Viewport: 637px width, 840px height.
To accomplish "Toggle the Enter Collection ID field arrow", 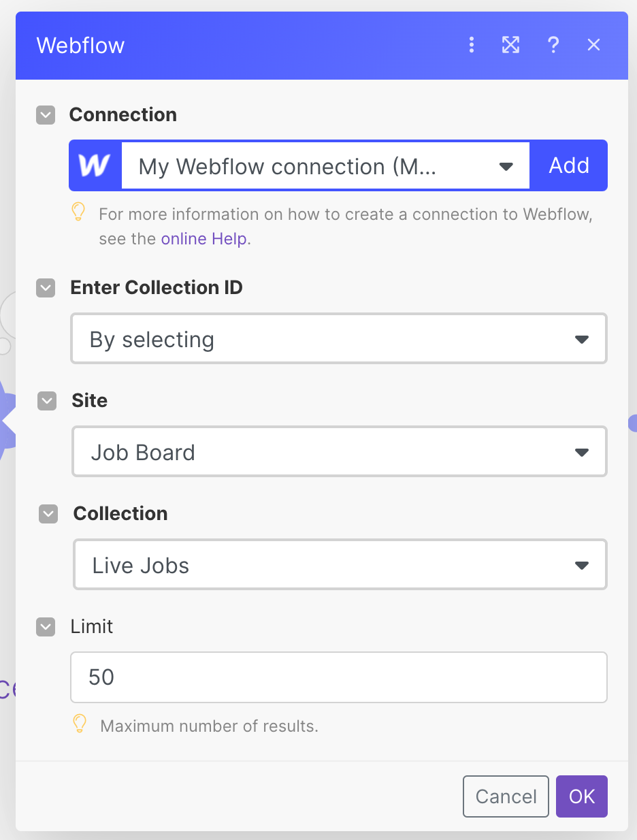I will click(x=46, y=288).
